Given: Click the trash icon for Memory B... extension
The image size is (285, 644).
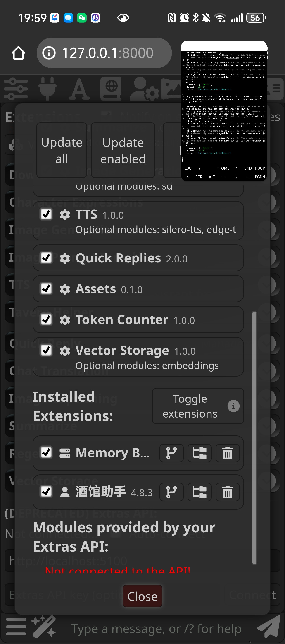Looking at the screenshot, I should pyautogui.click(x=227, y=453).
